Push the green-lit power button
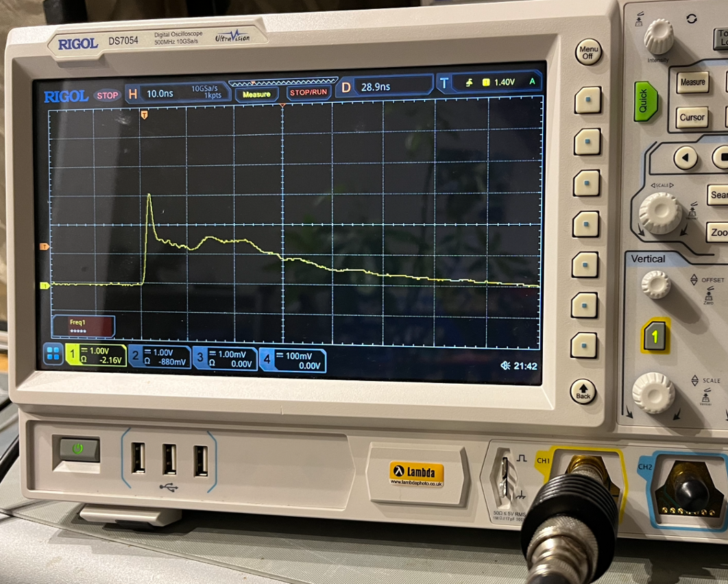This screenshot has width=728, height=584. (80, 450)
